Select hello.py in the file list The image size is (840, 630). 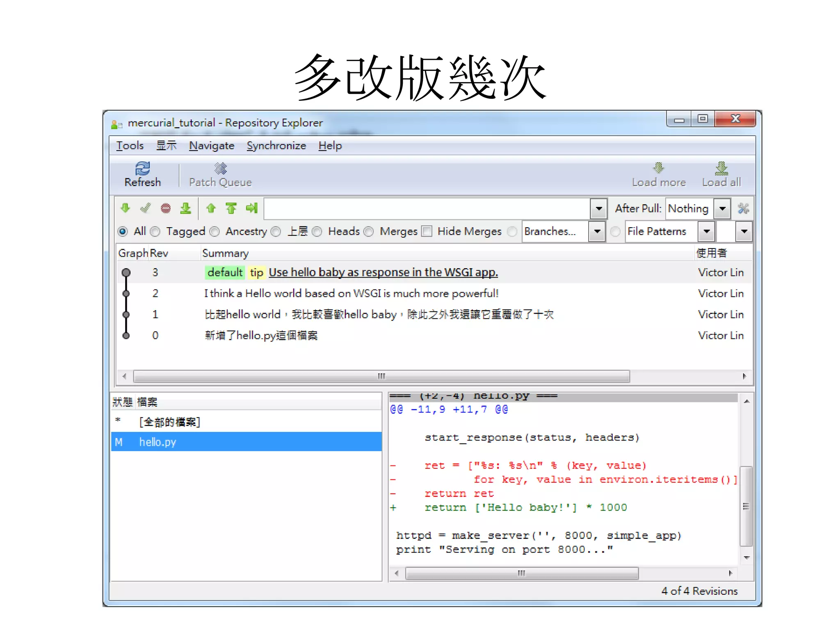tap(158, 442)
